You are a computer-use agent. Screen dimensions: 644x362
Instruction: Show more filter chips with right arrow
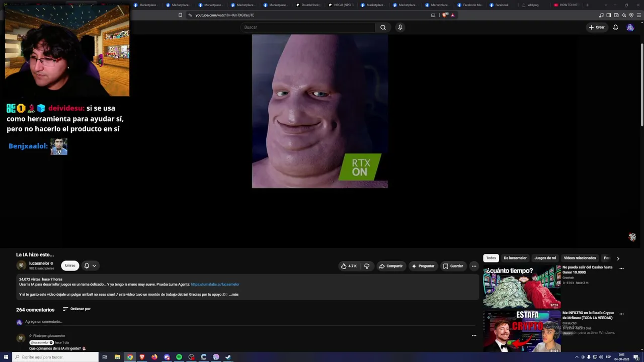618,258
